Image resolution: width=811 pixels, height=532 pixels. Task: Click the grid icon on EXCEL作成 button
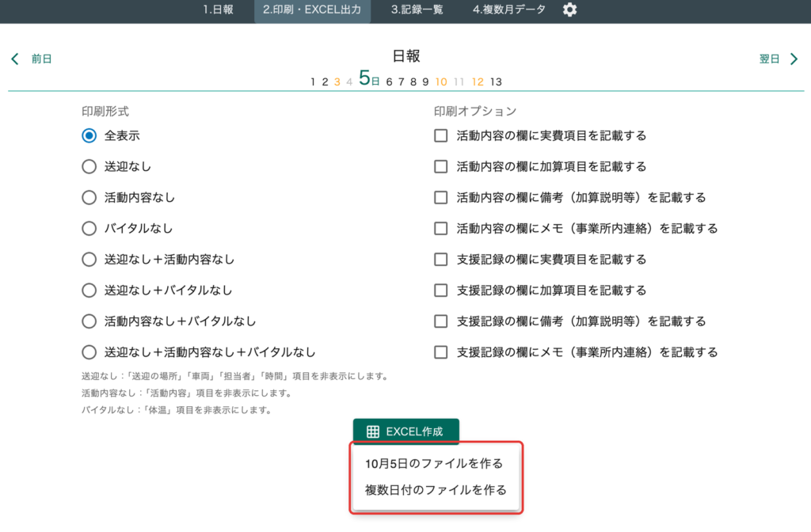click(373, 431)
